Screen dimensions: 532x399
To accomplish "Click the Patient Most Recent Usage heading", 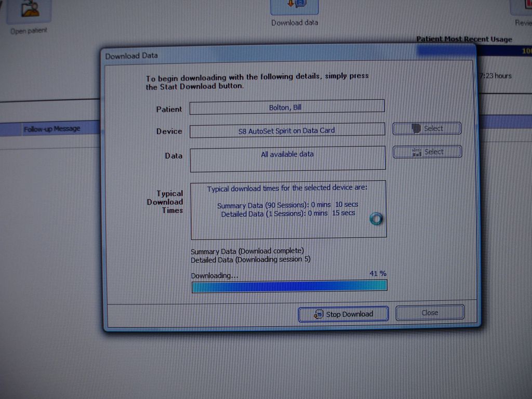I will point(464,39).
